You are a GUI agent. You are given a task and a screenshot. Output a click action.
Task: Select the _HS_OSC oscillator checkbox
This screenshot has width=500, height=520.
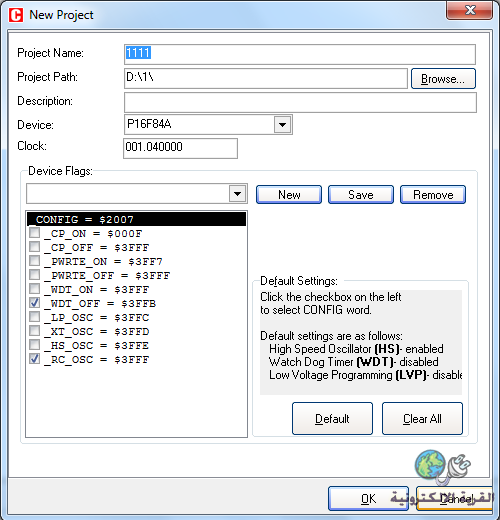point(34,345)
